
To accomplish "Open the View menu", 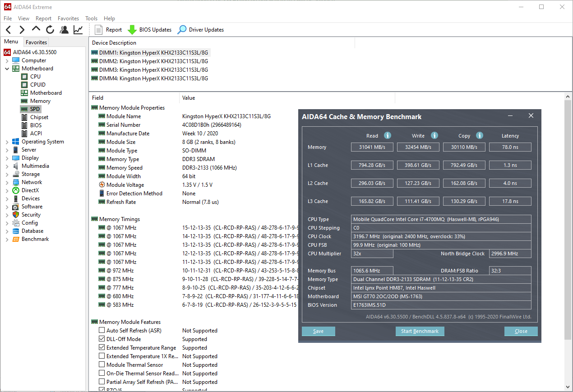I will click(23, 18).
